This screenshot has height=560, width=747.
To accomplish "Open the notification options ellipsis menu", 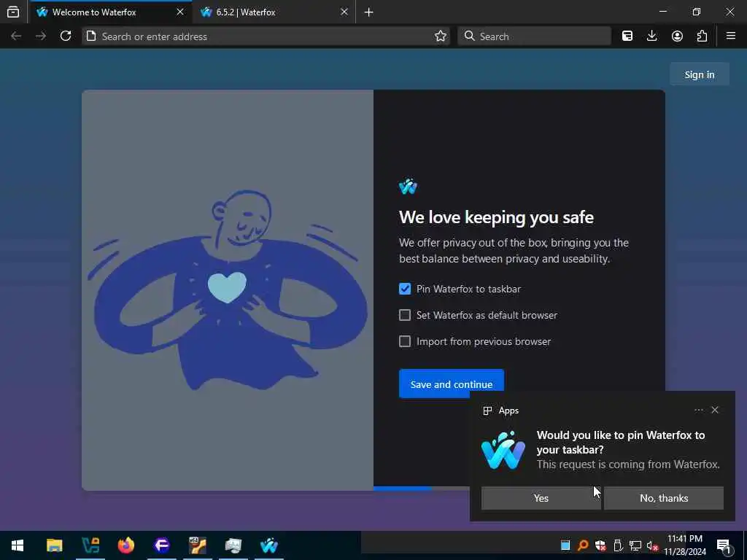I will [x=698, y=410].
